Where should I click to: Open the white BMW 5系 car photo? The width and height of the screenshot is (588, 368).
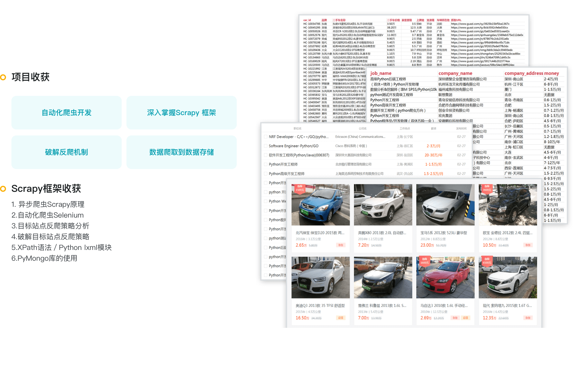(x=445, y=205)
